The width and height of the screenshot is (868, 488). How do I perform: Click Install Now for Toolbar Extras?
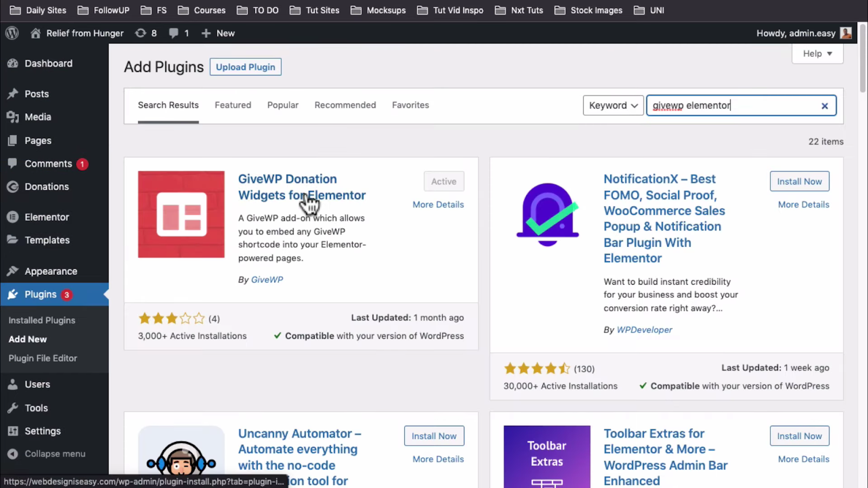coord(799,436)
